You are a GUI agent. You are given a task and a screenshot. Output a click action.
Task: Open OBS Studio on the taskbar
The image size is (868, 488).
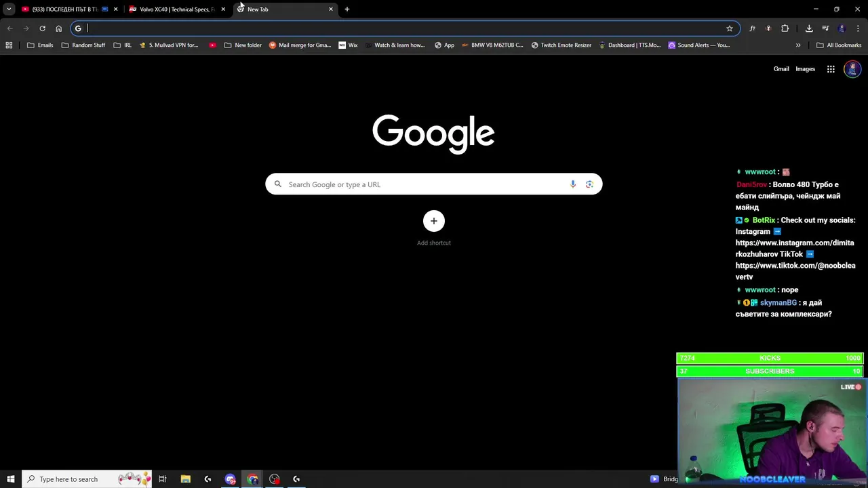pos(275,479)
